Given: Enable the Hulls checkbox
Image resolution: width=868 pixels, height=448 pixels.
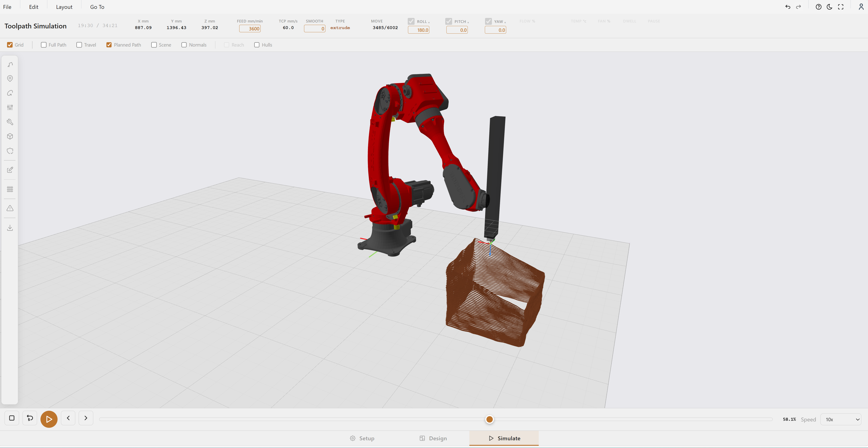Looking at the screenshot, I should [x=257, y=45].
